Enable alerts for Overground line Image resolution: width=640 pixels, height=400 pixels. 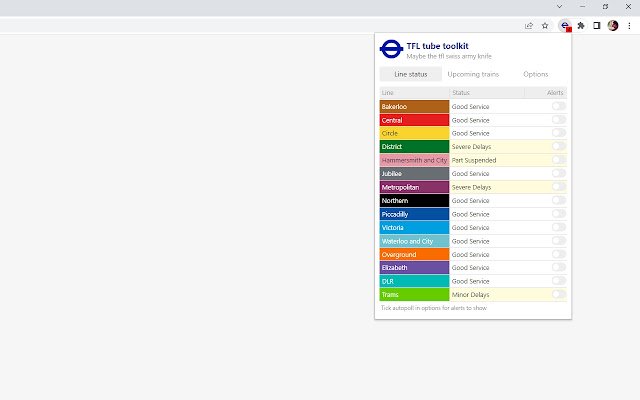[559, 254]
